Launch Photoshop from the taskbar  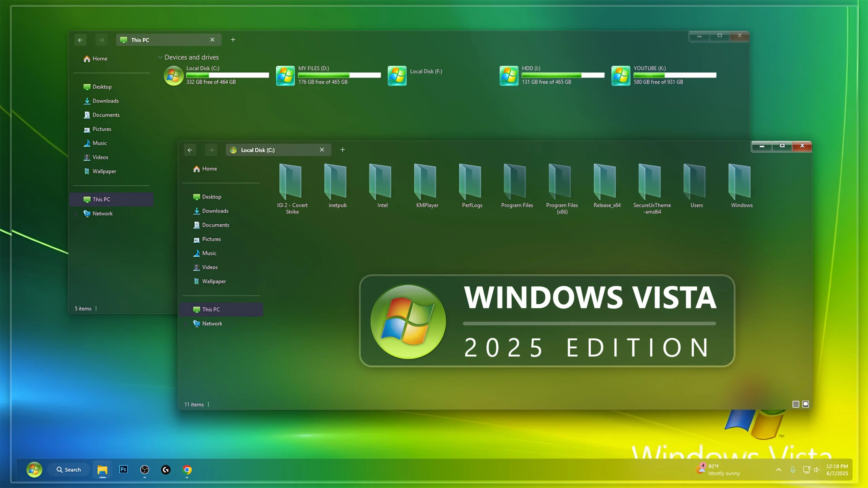coord(123,469)
